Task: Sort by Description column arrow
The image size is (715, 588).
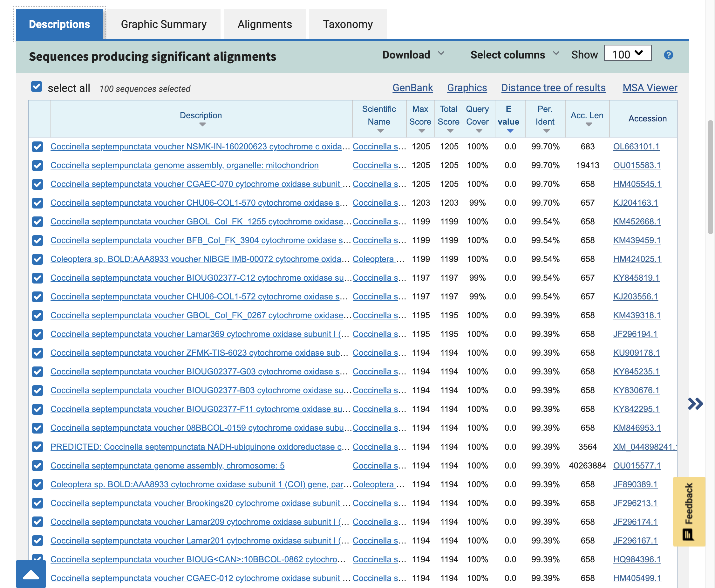Action: (x=202, y=125)
